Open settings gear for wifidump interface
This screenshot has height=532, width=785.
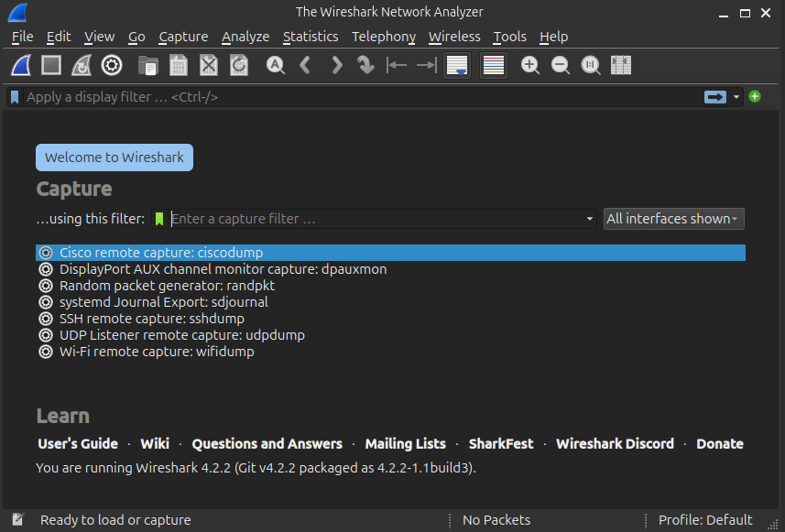[46, 352]
